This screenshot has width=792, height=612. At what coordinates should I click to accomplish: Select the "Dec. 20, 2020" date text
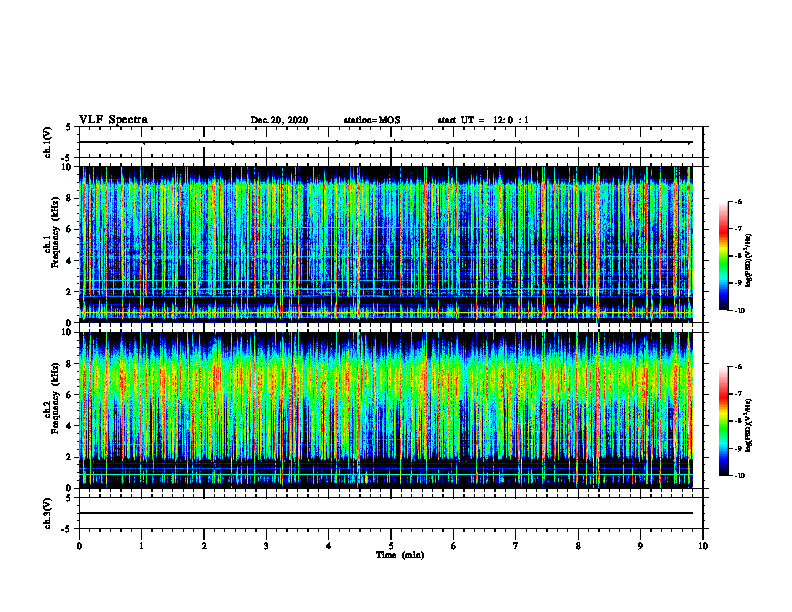279,120
